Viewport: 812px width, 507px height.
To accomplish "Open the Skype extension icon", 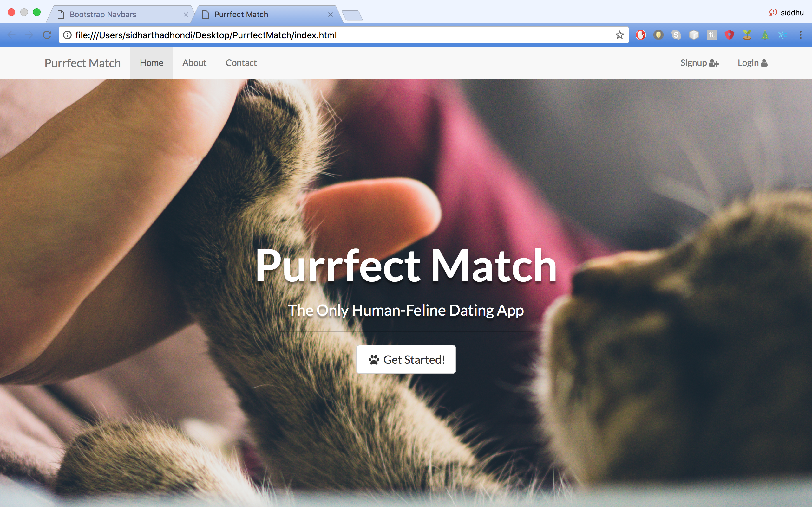I will 676,35.
